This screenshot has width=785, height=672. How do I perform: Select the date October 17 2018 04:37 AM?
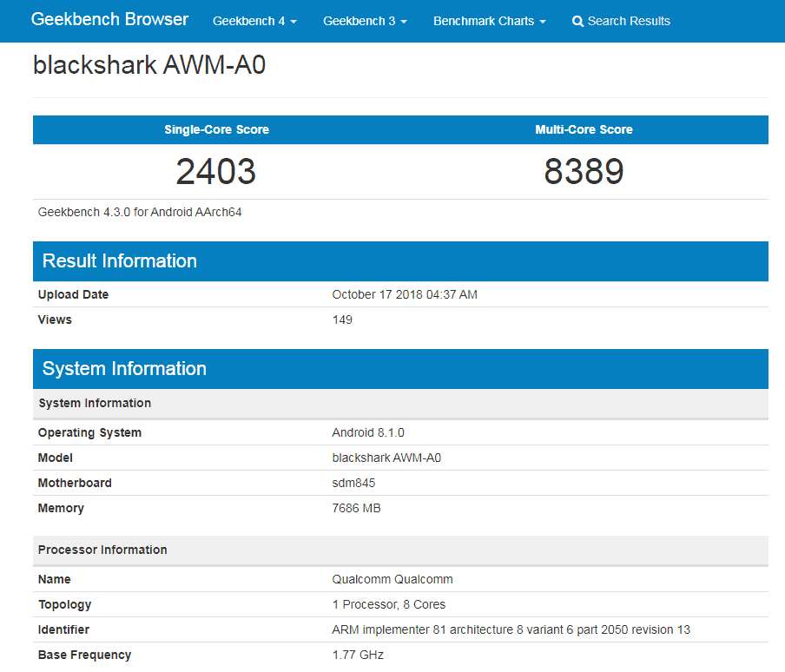[x=405, y=294]
